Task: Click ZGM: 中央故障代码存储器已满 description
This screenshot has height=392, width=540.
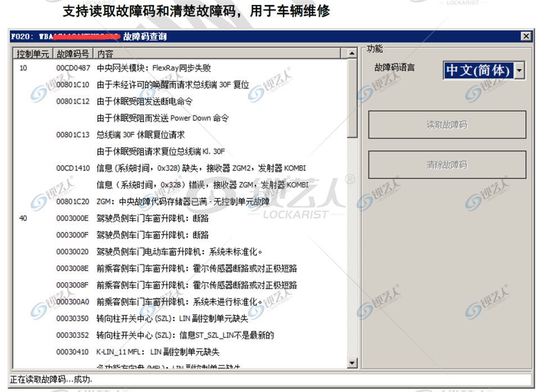Action: pyautogui.click(x=183, y=201)
